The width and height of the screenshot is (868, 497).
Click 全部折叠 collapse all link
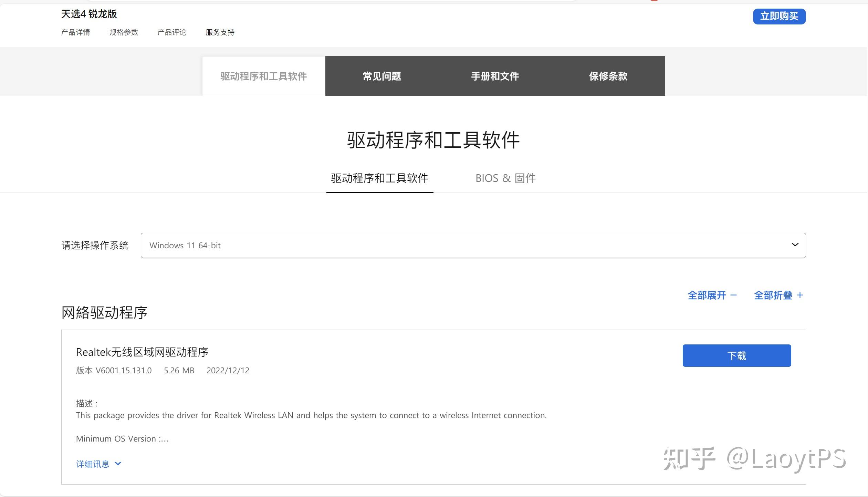coord(778,295)
